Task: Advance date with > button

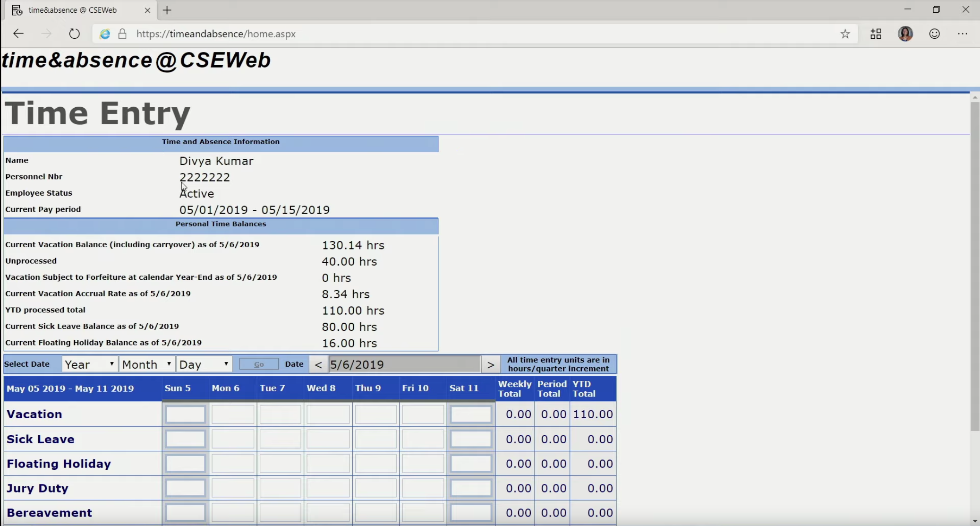Action: coord(491,364)
